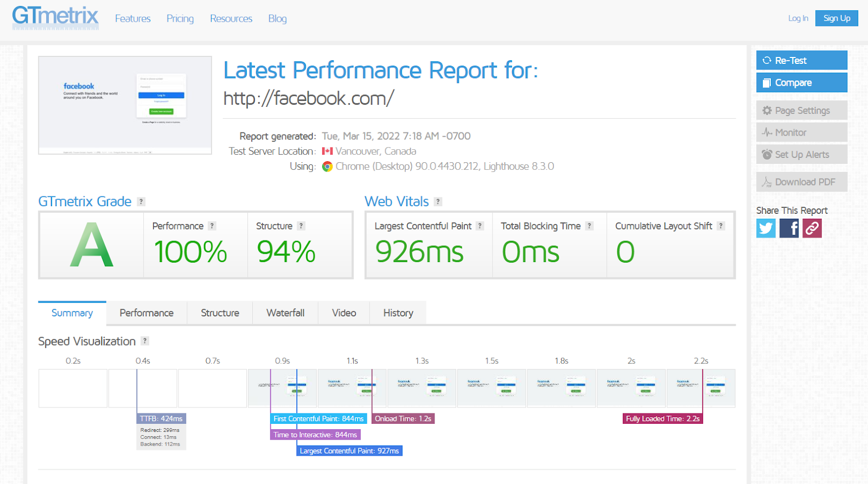Screen dimensions: 868x484
Task: Show Performance score help tooltip icon
Action: tap(212, 226)
